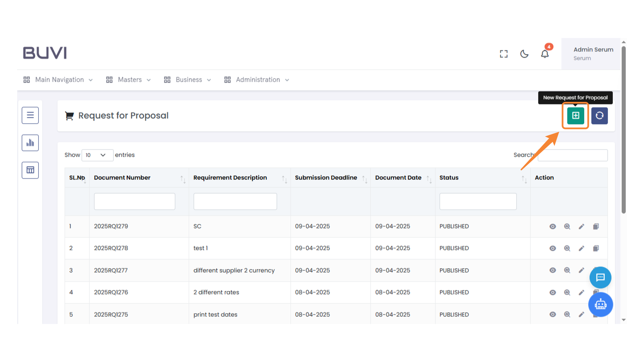View document 2025RQ1279 via eye icon
Screen dimensions: 644x362
pos(552,227)
